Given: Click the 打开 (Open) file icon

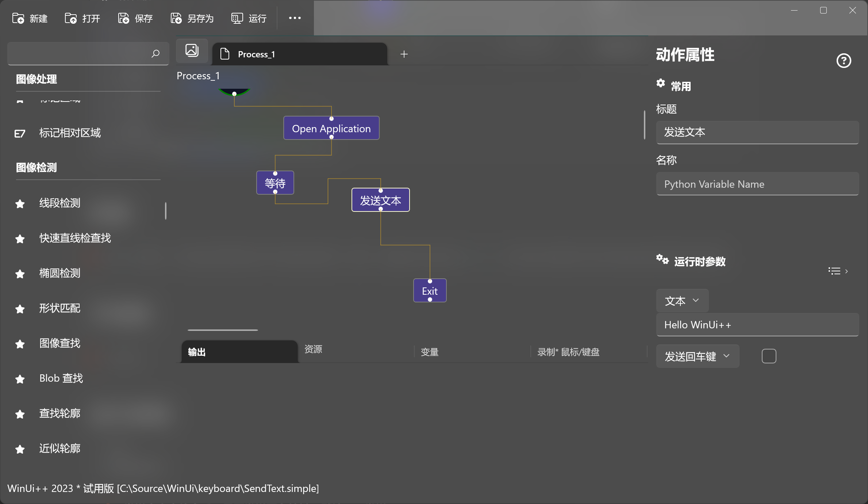Looking at the screenshot, I should tap(71, 18).
